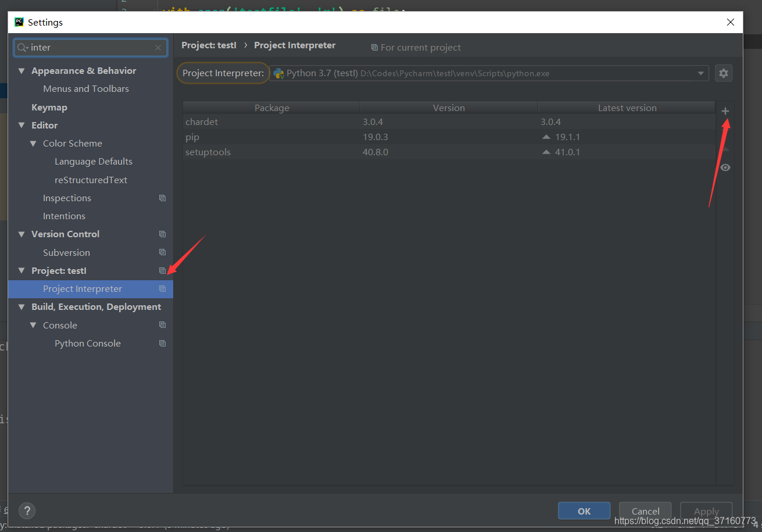Click the per-project icon beside Console

[162, 325]
